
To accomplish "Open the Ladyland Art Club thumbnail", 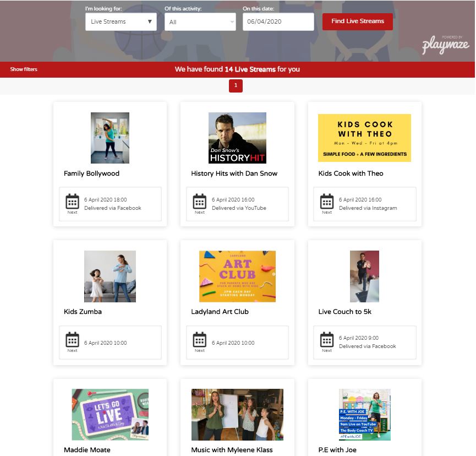I will (237, 276).
